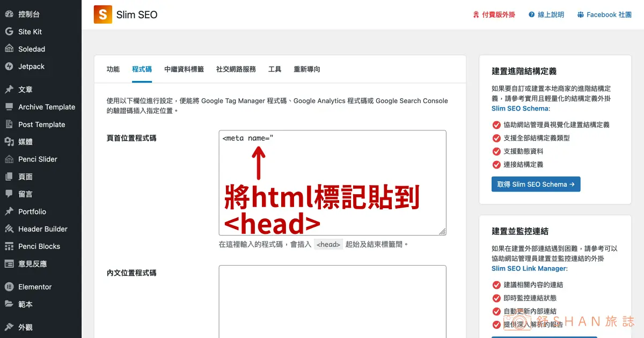Viewport: 644px width, 338px height.
Task: Click the Jetpack lightning icon
Action: [x=9, y=67]
